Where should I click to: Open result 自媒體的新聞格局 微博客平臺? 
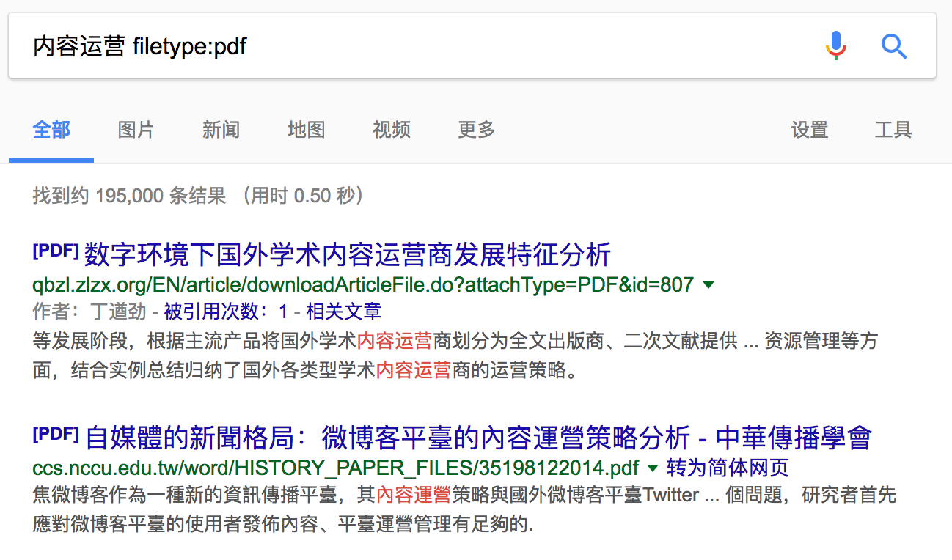[x=479, y=438]
